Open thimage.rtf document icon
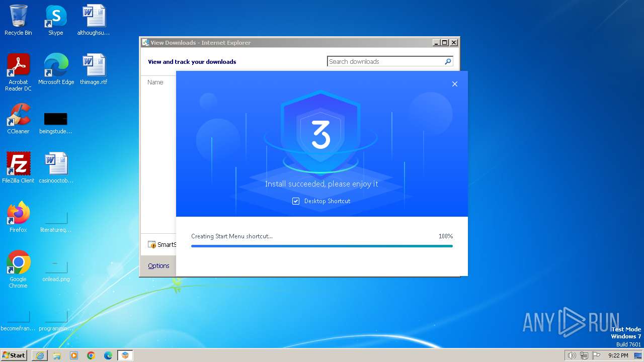The image size is (644, 362). pyautogui.click(x=94, y=69)
